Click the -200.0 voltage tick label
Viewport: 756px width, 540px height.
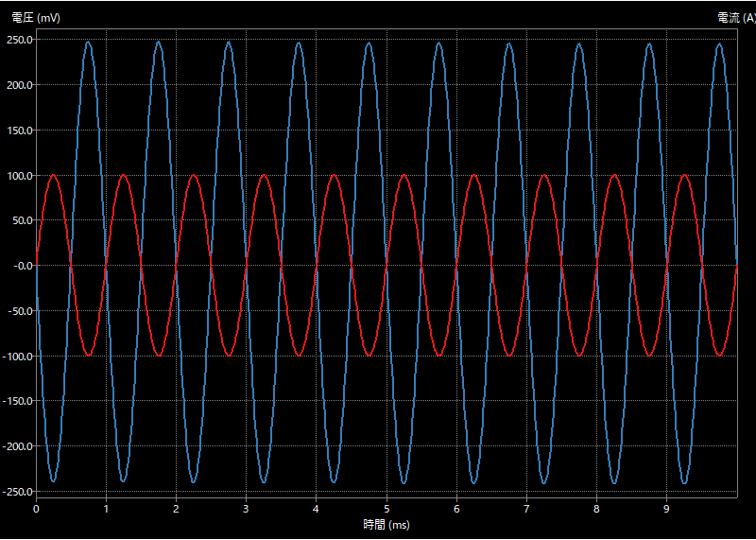tap(19, 446)
